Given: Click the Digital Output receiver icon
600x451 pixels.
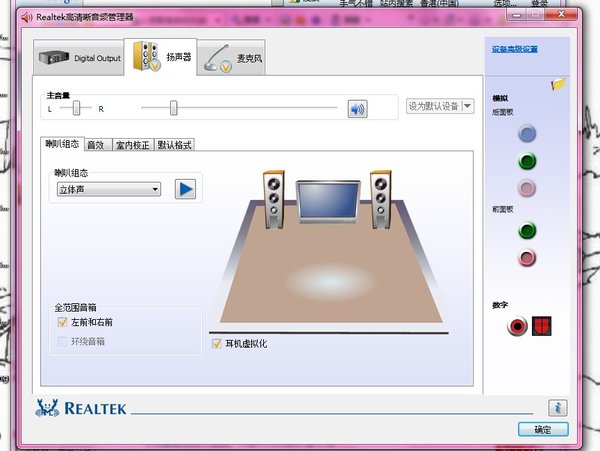Looking at the screenshot, I should point(54,58).
